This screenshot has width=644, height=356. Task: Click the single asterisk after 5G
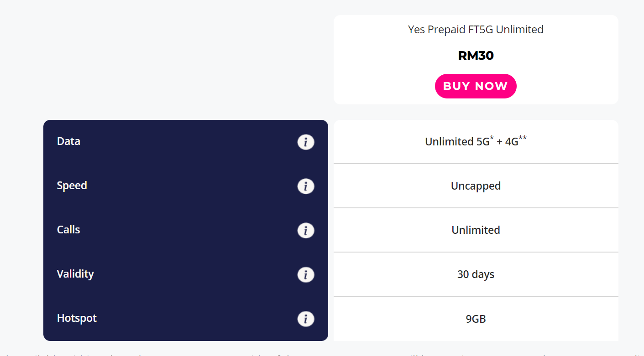coord(492,138)
